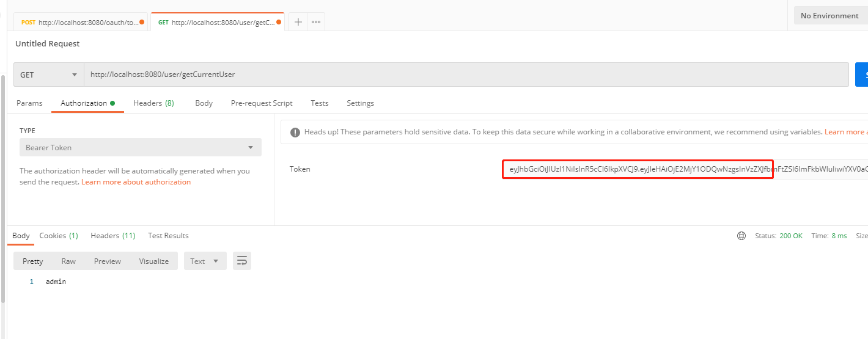The width and height of the screenshot is (868, 339).
Task: Open the Test Results tab
Action: (x=168, y=236)
